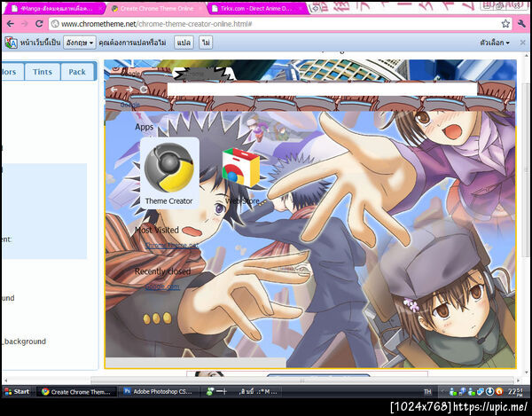532x416 pixels.
Task: Click the preview's white address bar
Action: click(323, 89)
